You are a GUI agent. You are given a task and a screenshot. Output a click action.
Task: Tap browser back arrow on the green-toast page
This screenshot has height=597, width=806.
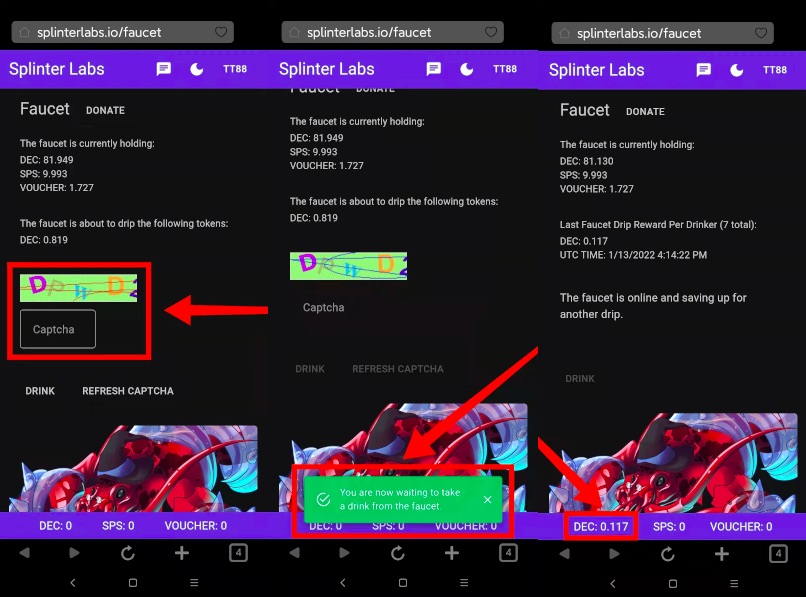294,553
